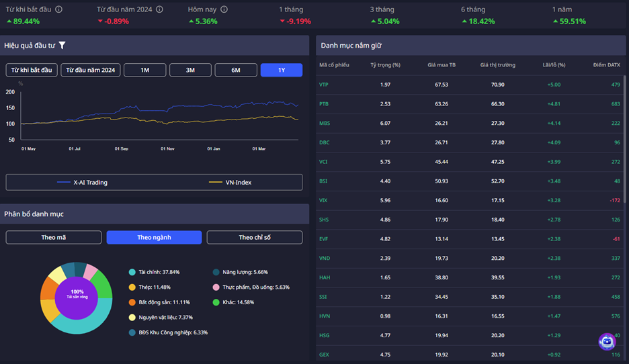Click the filter icon beside Hiệu quả đầu tư
Viewport: 629px width, 364px height.
tap(62, 46)
